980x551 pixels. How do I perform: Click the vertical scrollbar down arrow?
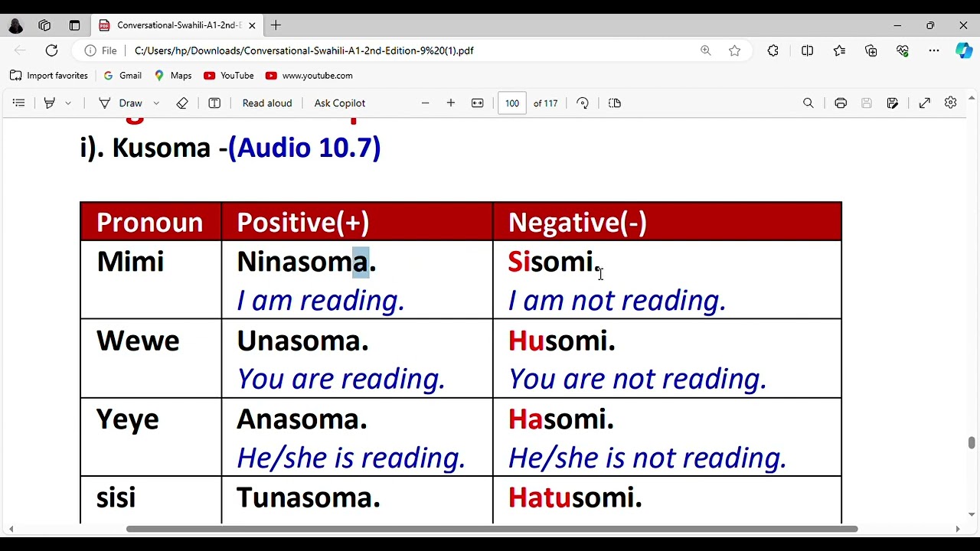(x=972, y=515)
